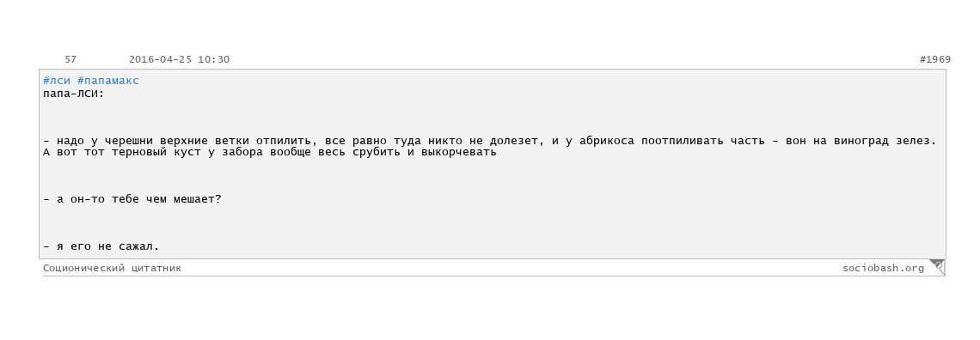Screen dimensions: 980x340
Task: Open the #лси hashtag link
Action: pos(56,81)
